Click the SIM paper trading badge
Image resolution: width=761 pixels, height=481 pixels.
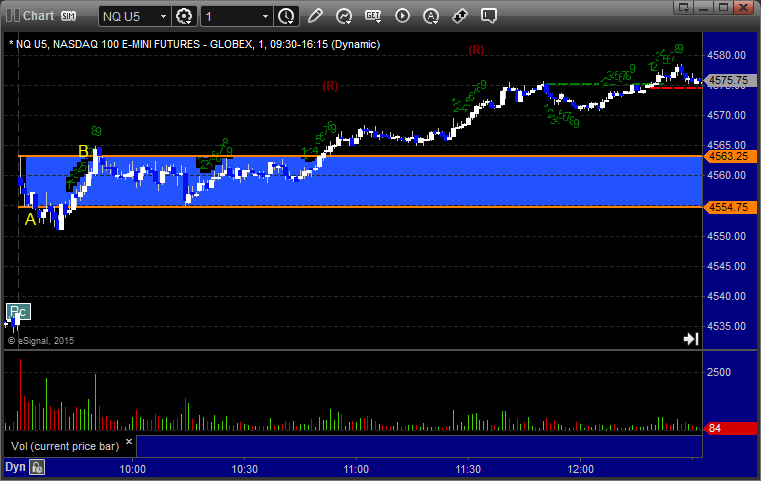[68, 16]
